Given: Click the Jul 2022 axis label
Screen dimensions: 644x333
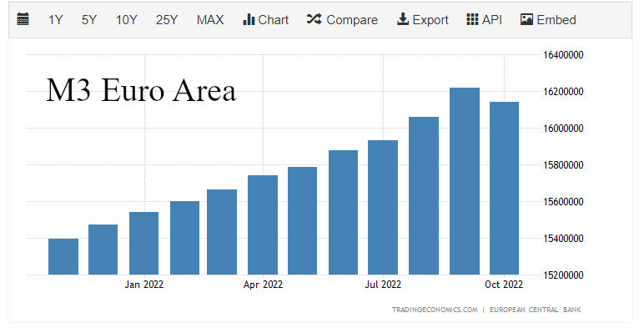Looking at the screenshot, I should 383,285.
